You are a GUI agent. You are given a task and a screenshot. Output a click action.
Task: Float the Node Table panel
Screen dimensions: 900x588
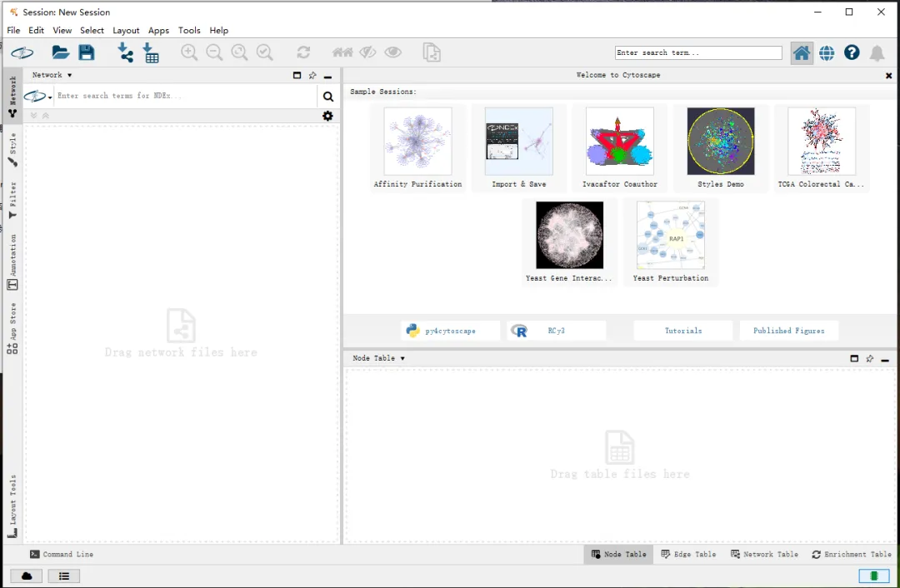[854, 358]
